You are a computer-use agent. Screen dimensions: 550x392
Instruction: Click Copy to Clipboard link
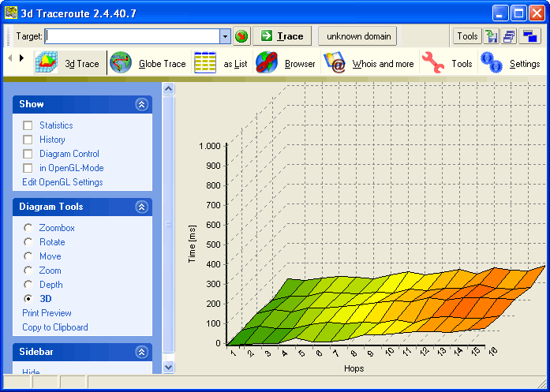pos(55,327)
